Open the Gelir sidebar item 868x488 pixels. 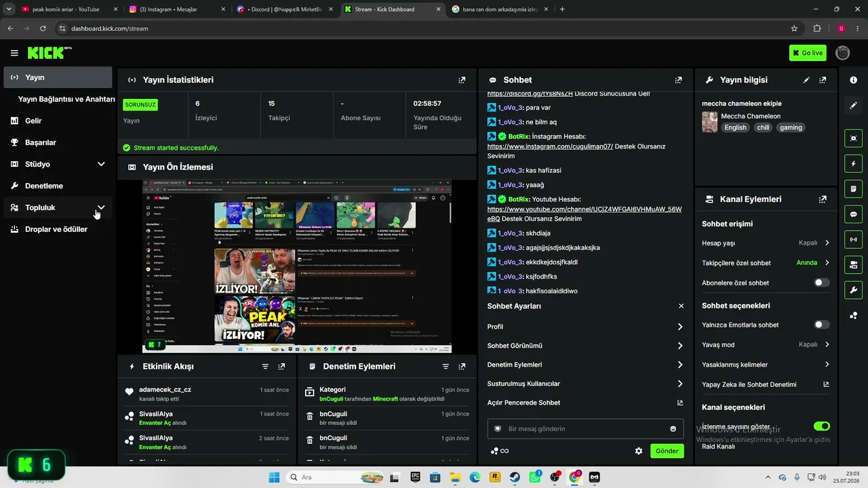pos(58,121)
